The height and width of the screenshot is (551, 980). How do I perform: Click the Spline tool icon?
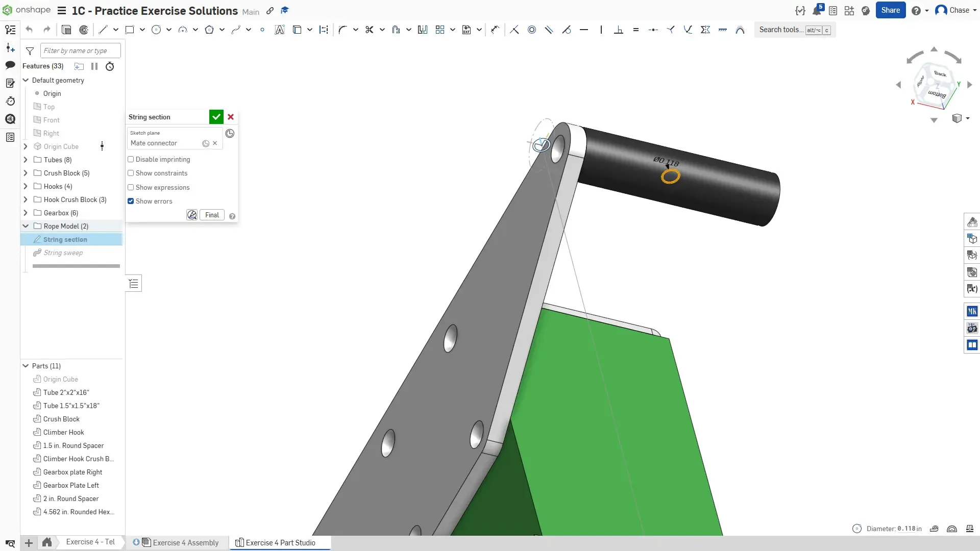(235, 30)
